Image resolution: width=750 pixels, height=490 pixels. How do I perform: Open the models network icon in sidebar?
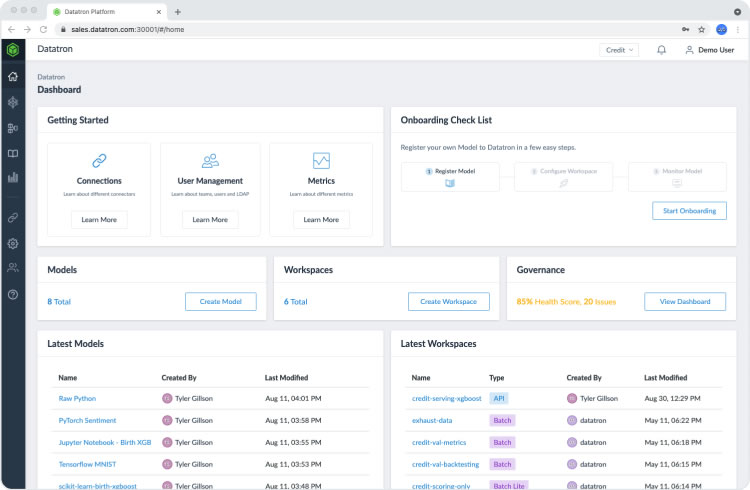tap(13, 102)
